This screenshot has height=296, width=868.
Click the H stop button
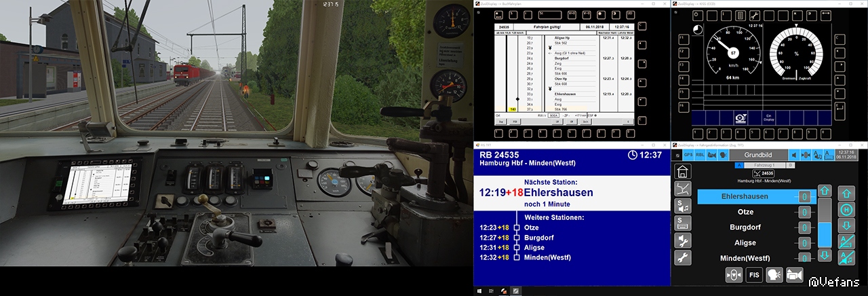tap(846, 210)
